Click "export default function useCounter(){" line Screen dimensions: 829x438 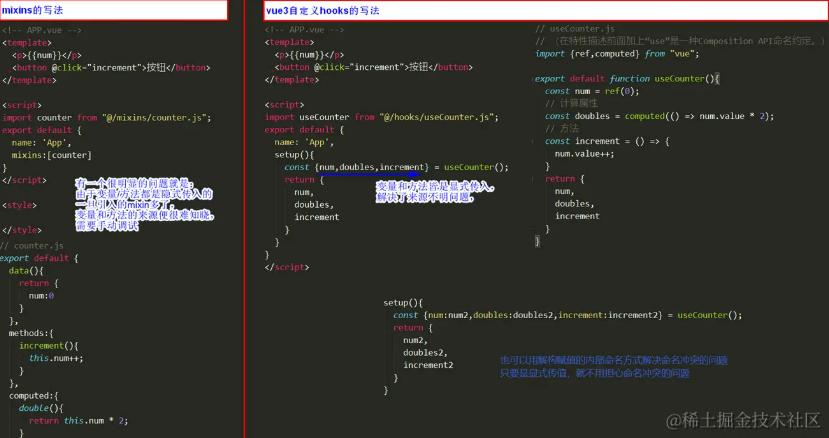pyautogui.click(x=628, y=78)
